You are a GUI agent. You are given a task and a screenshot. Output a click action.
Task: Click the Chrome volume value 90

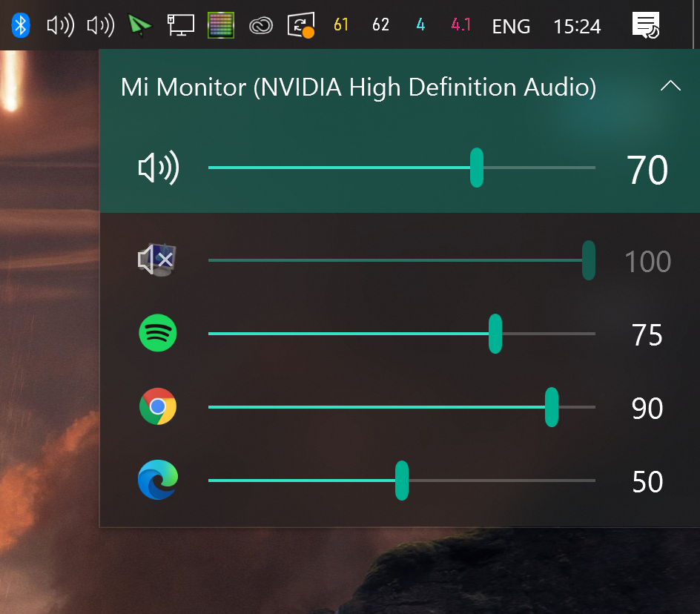click(x=647, y=408)
